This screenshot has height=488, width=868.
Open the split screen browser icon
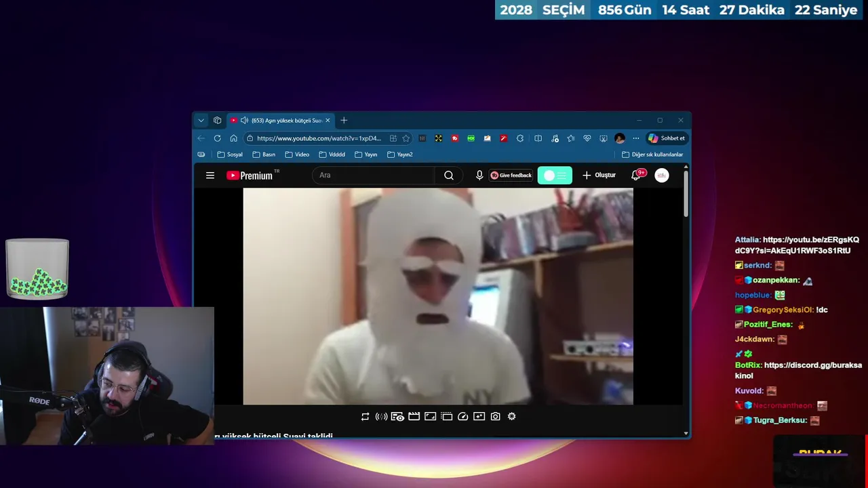click(x=538, y=138)
